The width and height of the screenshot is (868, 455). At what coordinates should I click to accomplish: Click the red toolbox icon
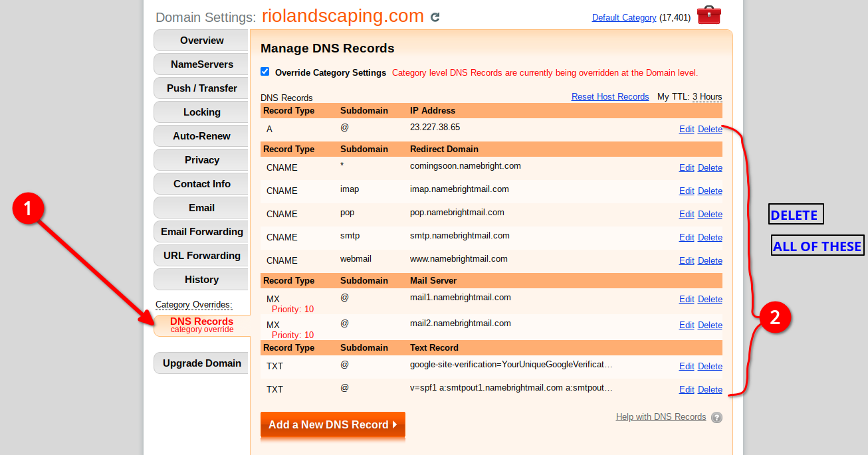pyautogui.click(x=708, y=15)
